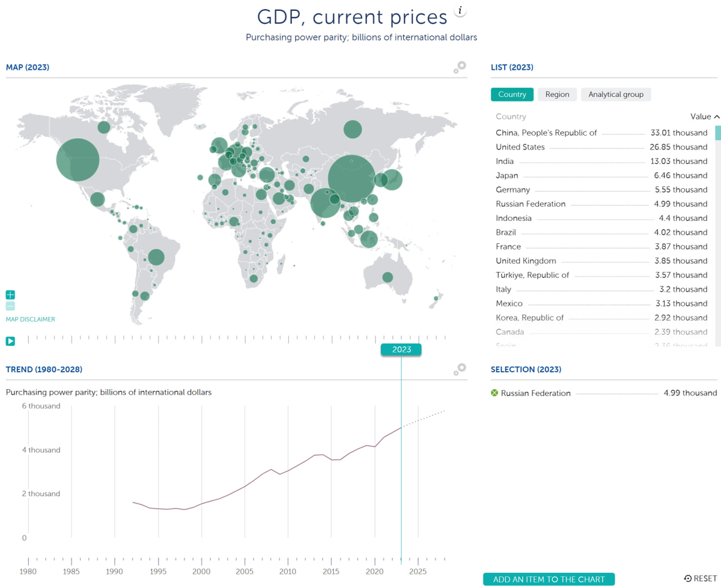The image size is (721, 588).
Task: Sort the list by the Value header
Action: click(704, 117)
